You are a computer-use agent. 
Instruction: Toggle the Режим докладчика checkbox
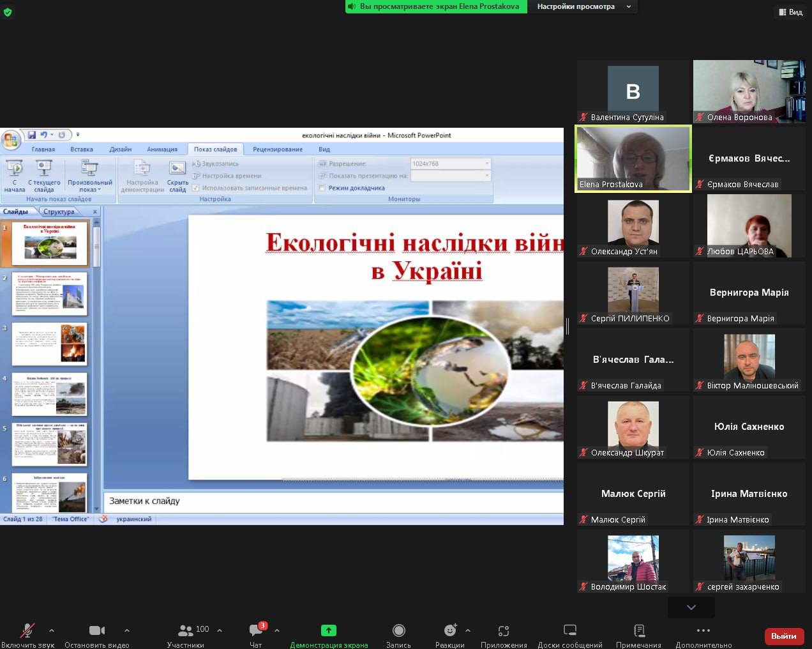click(322, 188)
